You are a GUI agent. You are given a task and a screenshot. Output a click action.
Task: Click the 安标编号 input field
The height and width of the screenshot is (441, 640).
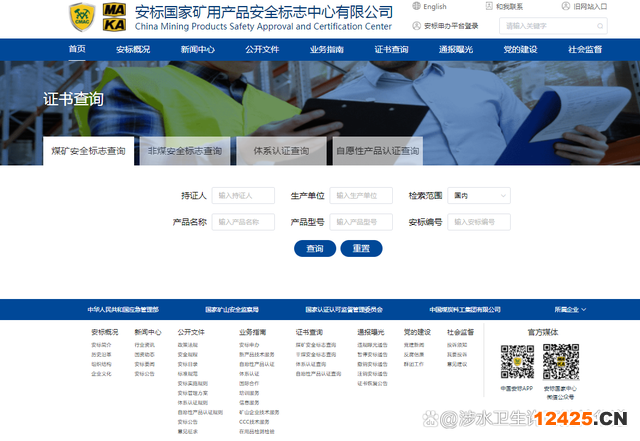coord(479,222)
